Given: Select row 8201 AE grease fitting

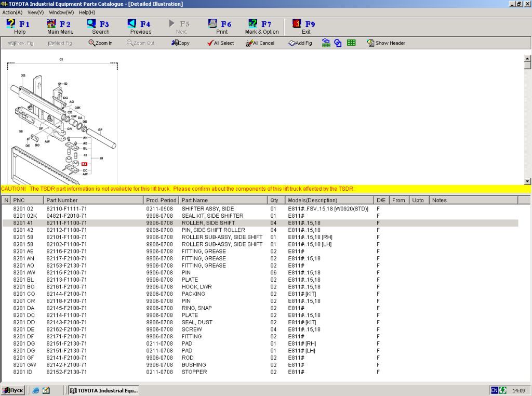Looking at the screenshot, I should tap(260, 252).
